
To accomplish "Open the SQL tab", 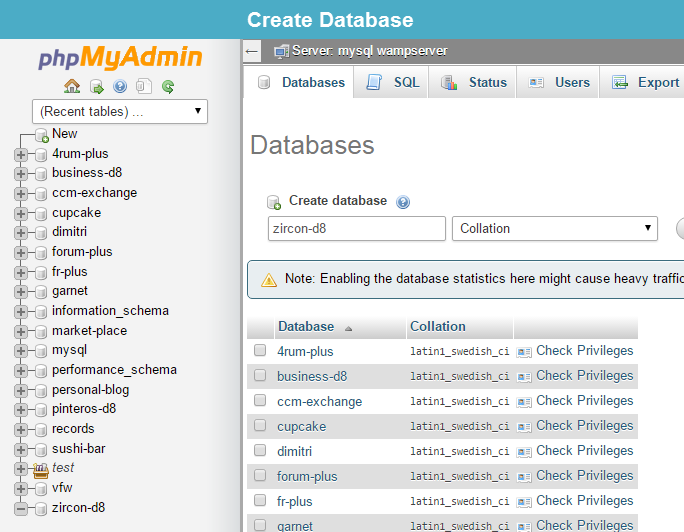I will [x=391, y=82].
